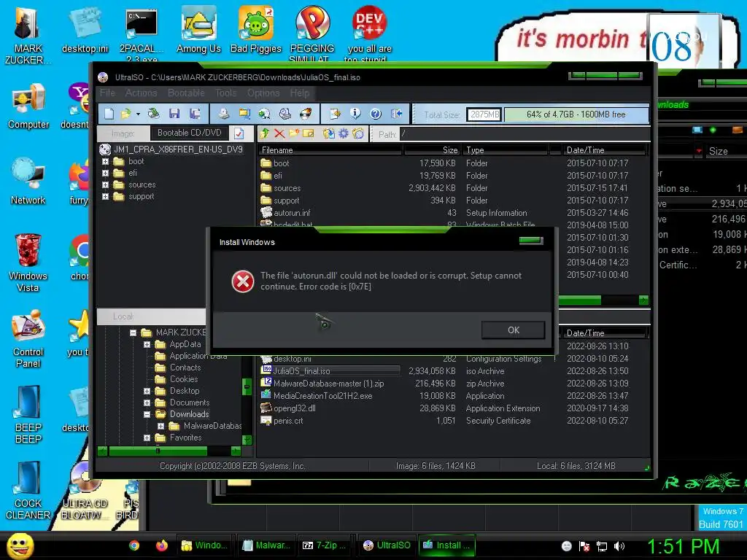747x560 pixels.
Task: Click the Save As toolbar icon
Action: tap(195, 114)
